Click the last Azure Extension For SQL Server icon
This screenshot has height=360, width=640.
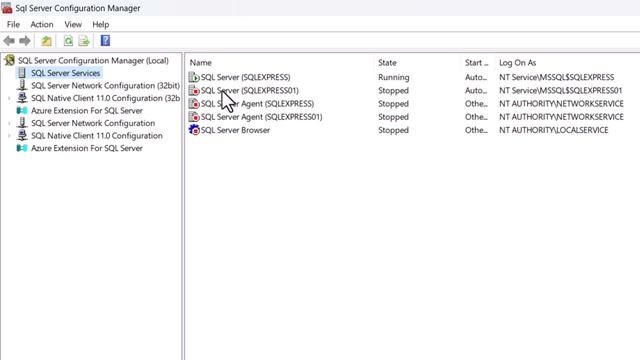point(22,148)
